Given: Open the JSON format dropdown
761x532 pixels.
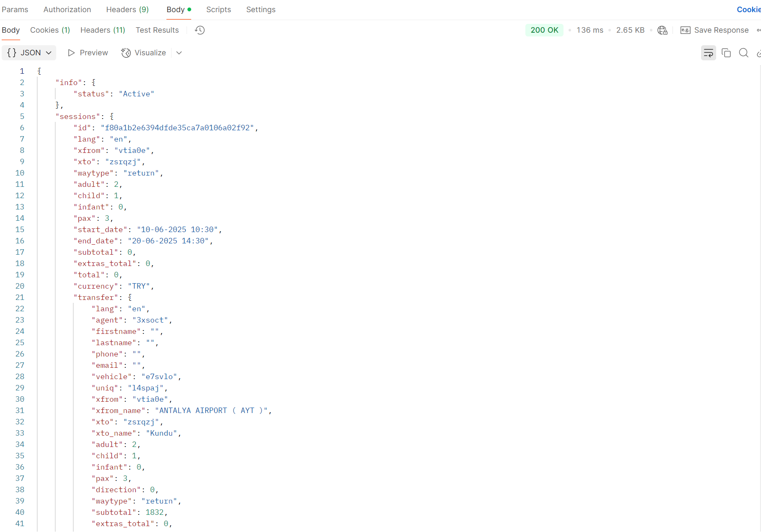Looking at the screenshot, I should [x=29, y=53].
